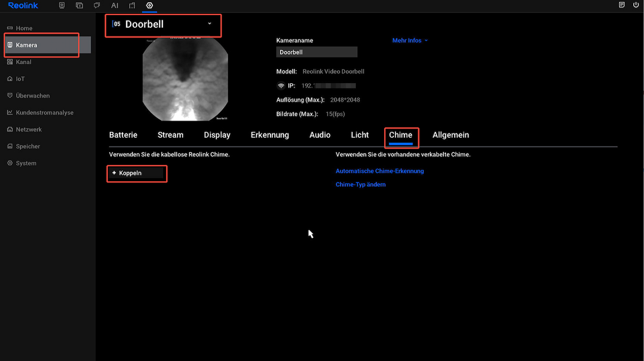Click the 2048*2048 resolution value
The image size is (644, 361).
[345, 100]
